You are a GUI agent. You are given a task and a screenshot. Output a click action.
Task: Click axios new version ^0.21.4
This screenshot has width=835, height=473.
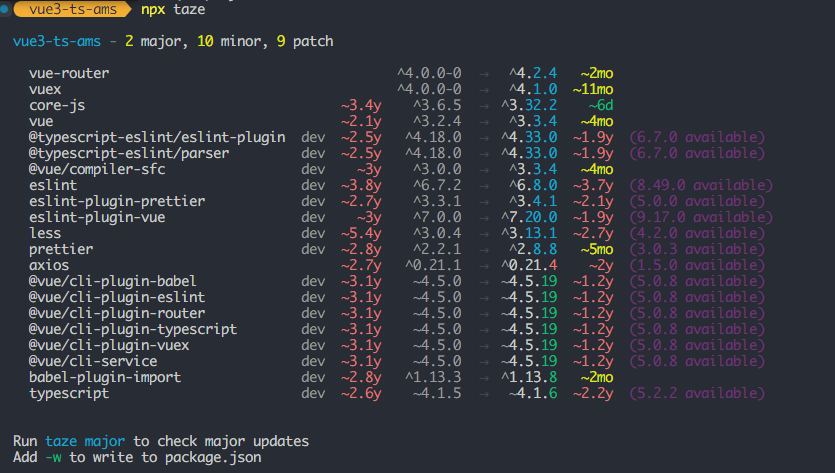coord(529,265)
